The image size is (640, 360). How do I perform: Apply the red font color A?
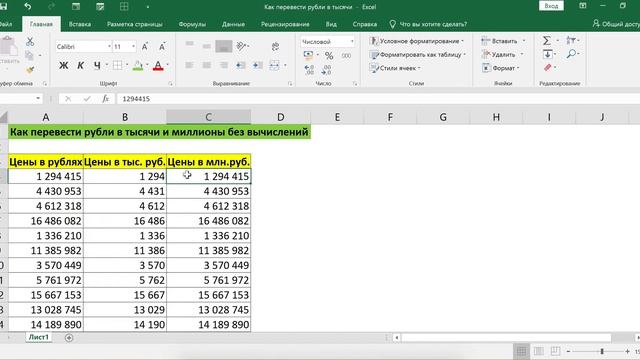(158, 65)
